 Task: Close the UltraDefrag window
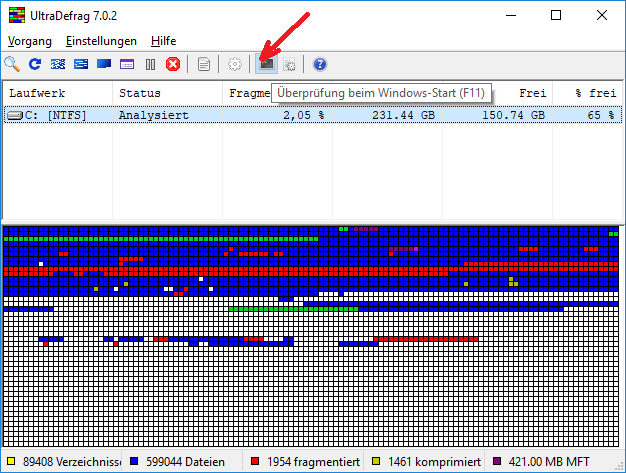(602, 16)
